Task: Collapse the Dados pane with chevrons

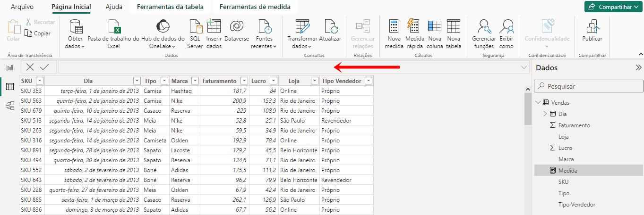Action: [x=638, y=68]
